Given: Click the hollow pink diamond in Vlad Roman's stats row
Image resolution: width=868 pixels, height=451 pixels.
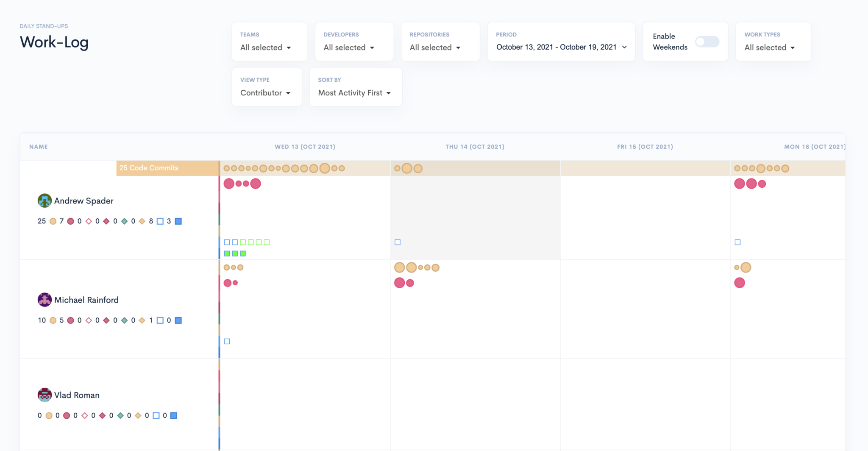Looking at the screenshot, I should pos(84,415).
